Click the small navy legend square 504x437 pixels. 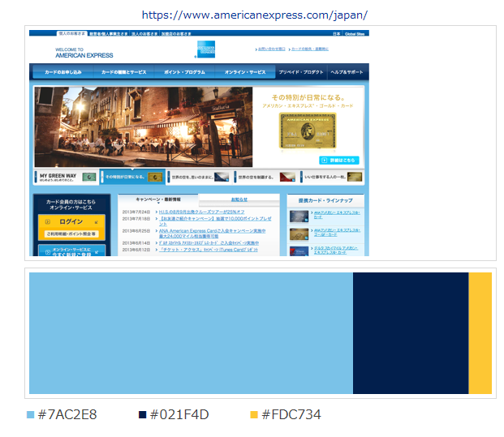click(142, 414)
